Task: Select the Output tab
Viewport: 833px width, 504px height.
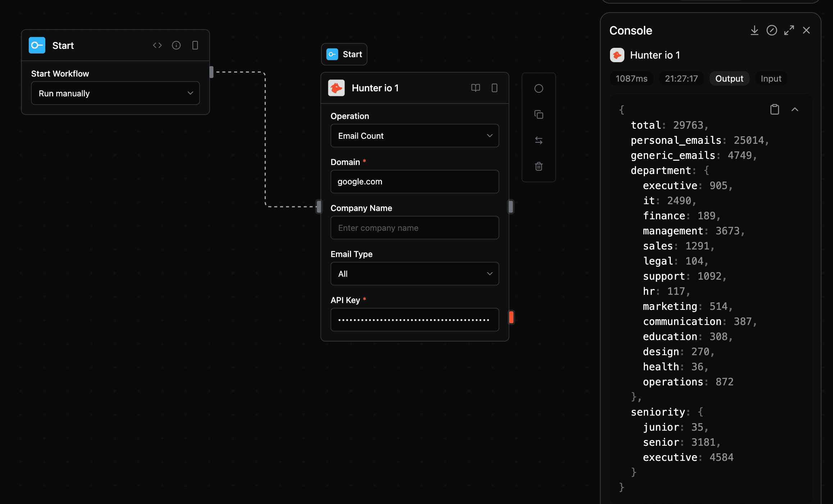Action: (729, 78)
